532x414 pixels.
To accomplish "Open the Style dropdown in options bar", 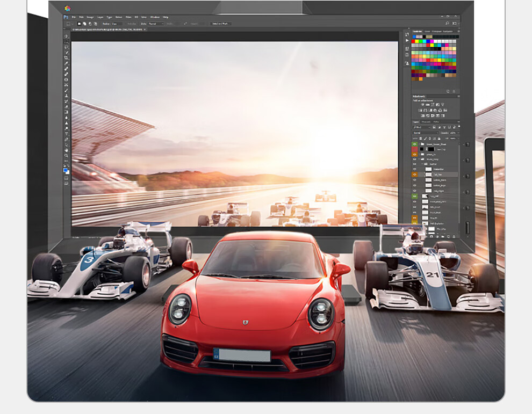I will (x=156, y=24).
